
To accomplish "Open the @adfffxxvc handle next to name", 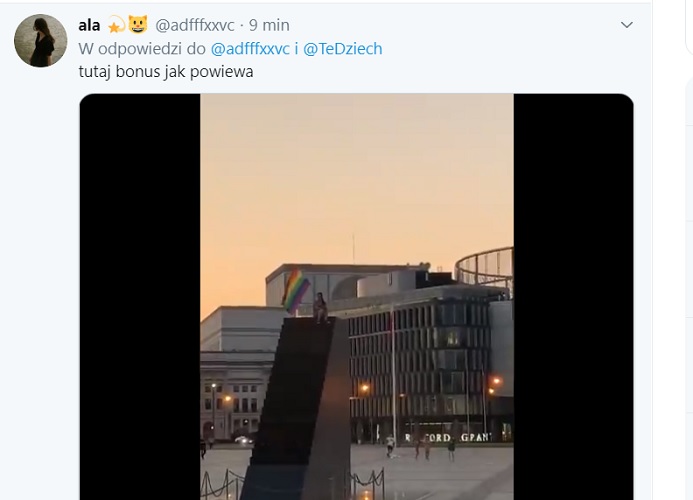I will coord(194,25).
